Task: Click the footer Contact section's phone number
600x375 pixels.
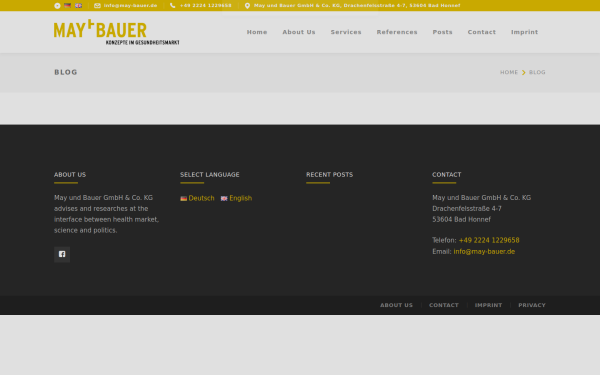Action: pos(489,240)
